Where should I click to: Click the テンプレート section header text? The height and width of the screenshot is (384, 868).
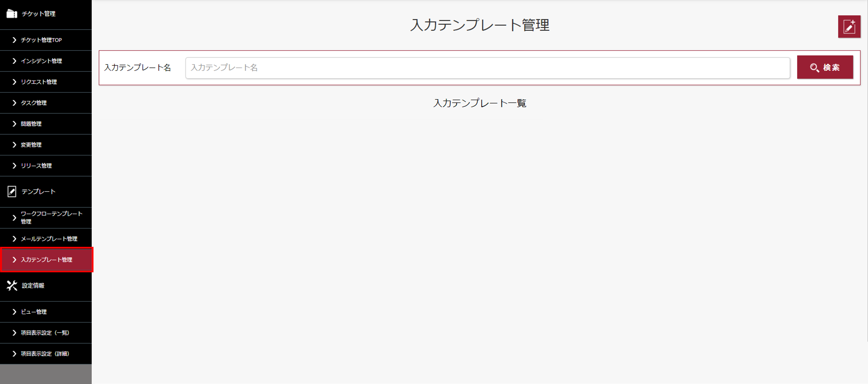pos(38,192)
